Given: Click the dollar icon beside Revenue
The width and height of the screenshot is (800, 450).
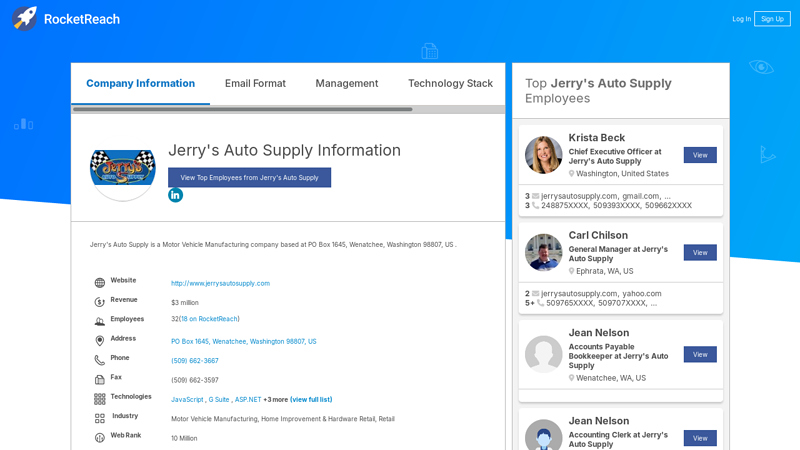Looking at the screenshot, I should [x=99, y=302].
